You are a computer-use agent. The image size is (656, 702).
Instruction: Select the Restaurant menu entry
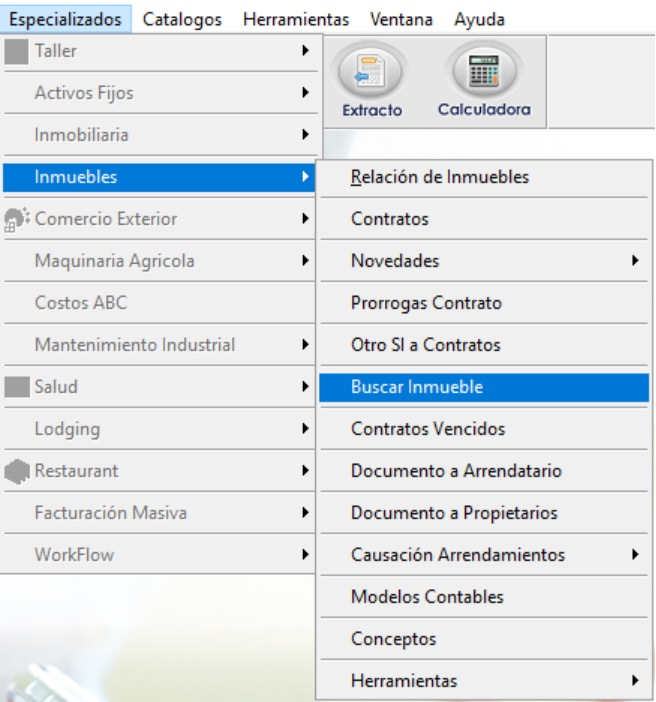point(159,471)
